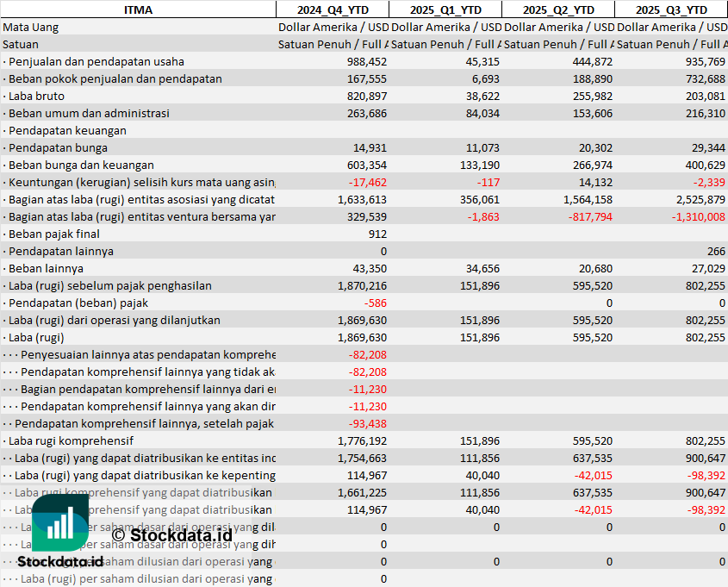Image resolution: width=728 pixels, height=587 pixels.
Task: Select Laba rugi komprehensif row label
Action: [x=71, y=440]
